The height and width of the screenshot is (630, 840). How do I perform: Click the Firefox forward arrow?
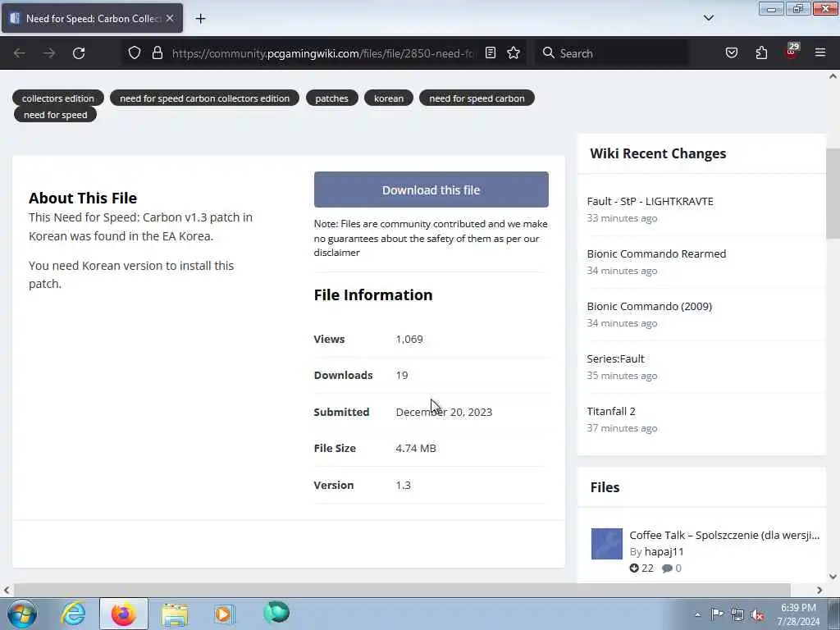49,53
